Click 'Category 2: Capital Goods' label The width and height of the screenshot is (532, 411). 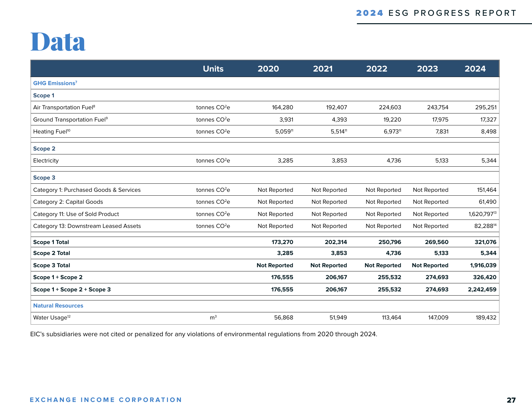click(68, 202)
